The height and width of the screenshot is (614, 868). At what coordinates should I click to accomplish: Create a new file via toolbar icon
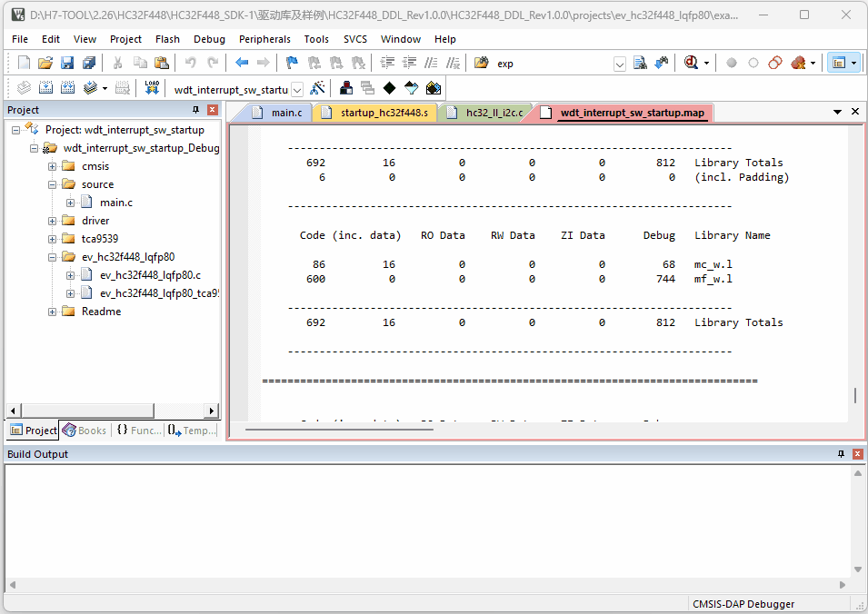[24, 63]
